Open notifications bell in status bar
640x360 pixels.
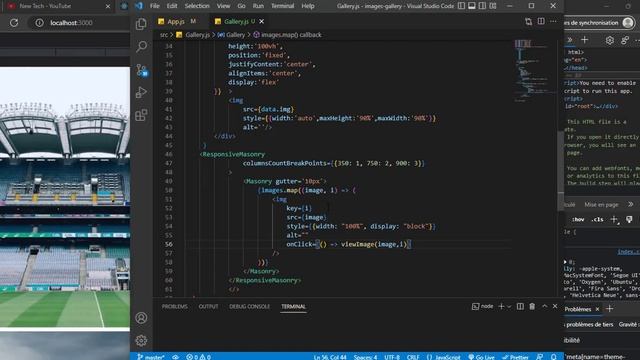coord(553,356)
